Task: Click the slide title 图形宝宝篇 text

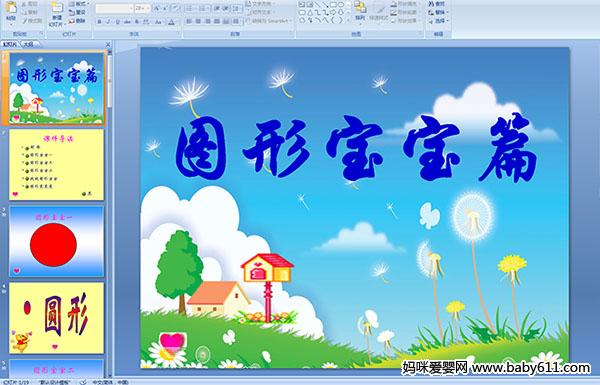Action: (x=356, y=147)
